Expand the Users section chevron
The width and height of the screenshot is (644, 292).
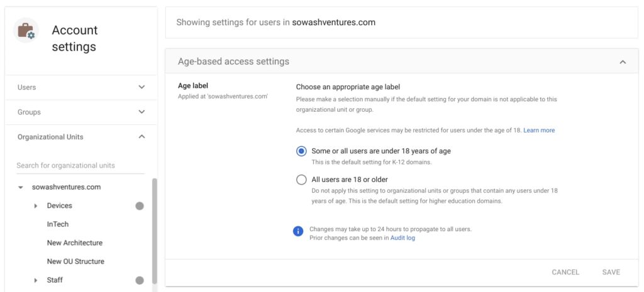click(x=142, y=87)
